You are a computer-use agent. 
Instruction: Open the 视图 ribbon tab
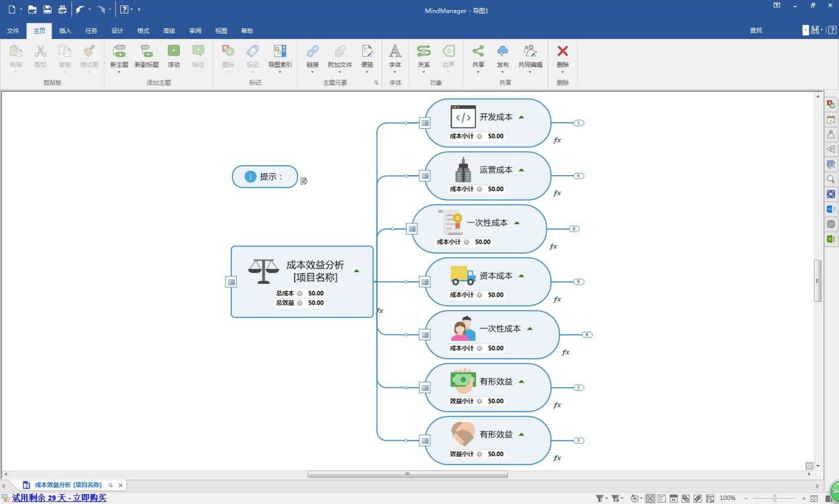click(220, 30)
